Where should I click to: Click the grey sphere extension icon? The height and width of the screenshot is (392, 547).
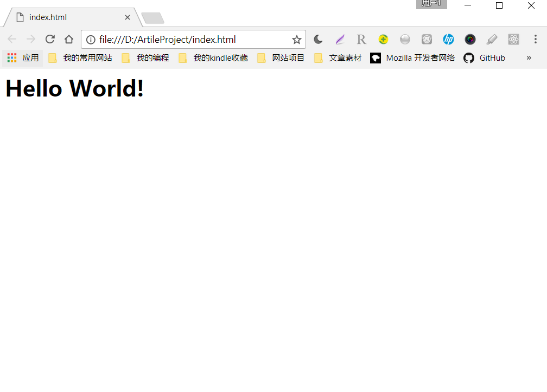coord(405,39)
